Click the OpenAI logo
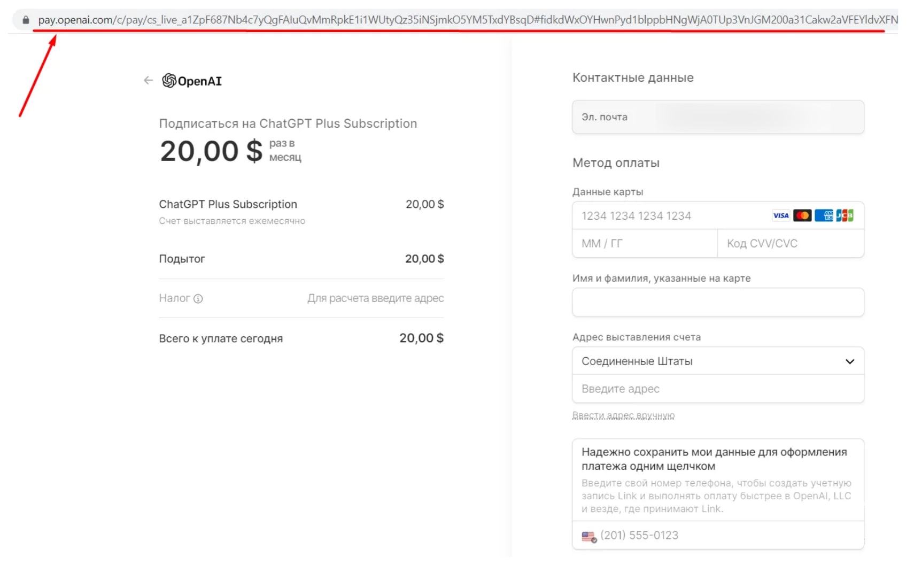Image resolution: width=914 pixels, height=588 pixels. click(192, 81)
